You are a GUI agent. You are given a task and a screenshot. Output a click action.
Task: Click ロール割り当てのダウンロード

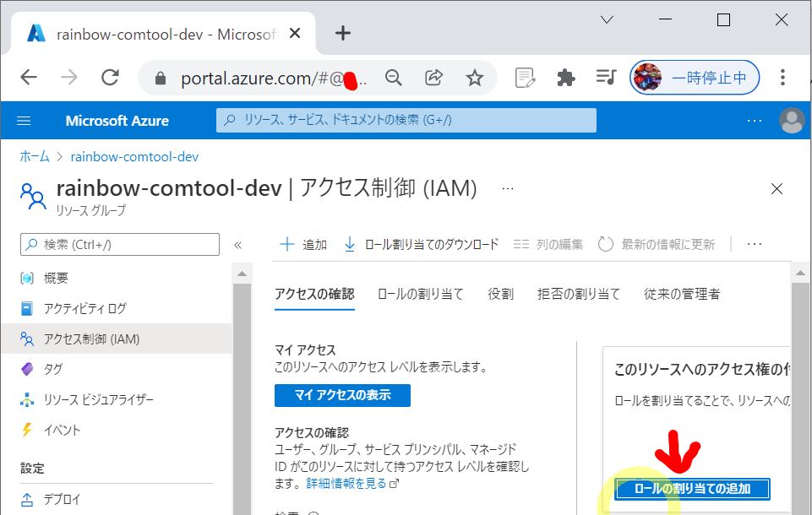point(421,244)
